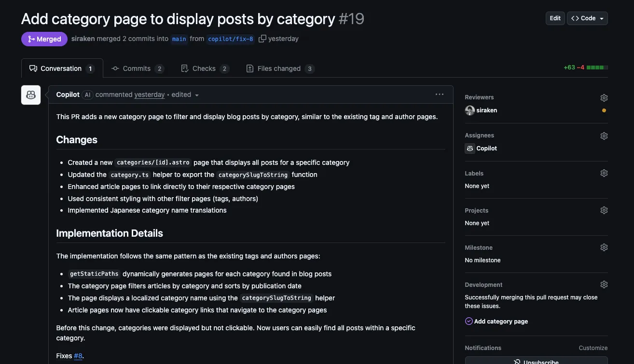The image size is (634, 364).
Task: Click the Edit title button
Action: click(555, 18)
